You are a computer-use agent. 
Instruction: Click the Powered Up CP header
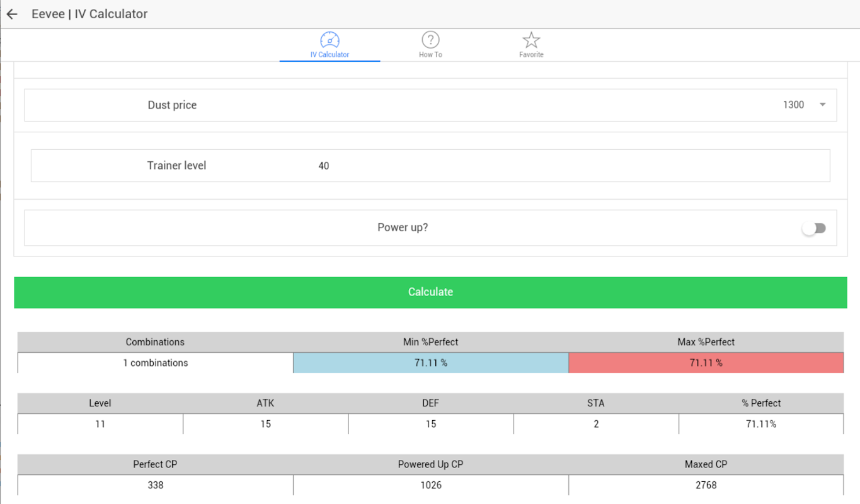point(430,464)
